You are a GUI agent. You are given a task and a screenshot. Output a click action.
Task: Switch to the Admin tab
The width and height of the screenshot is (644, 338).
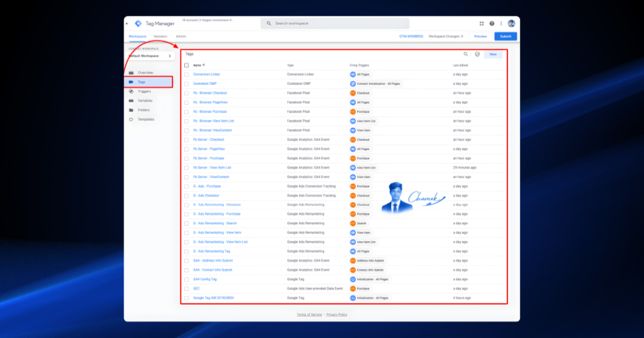(x=180, y=37)
